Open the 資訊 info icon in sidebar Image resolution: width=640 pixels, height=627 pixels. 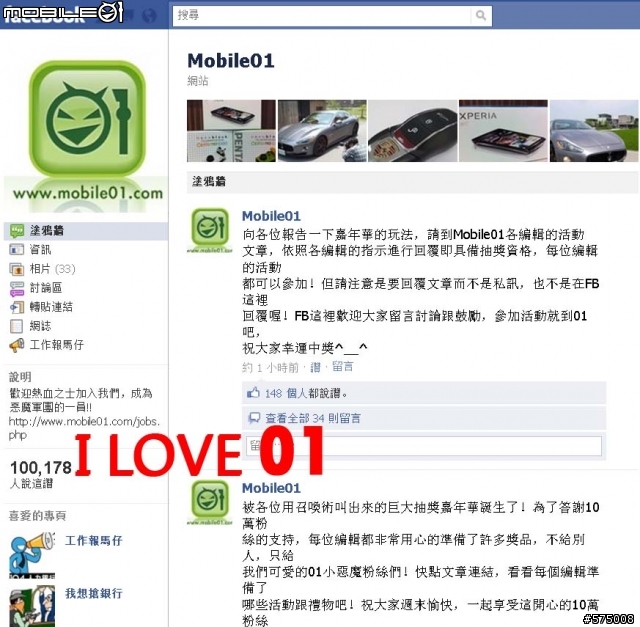(16, 249)
